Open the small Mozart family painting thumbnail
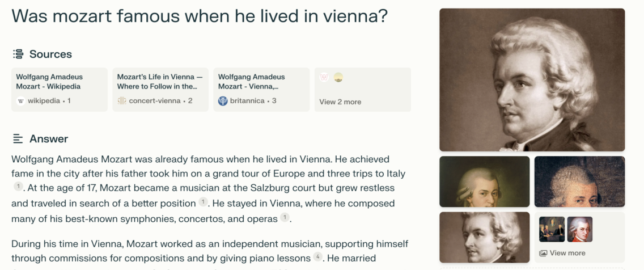The width and height of the screenshot is (644, 270). (x=552, y=229)
